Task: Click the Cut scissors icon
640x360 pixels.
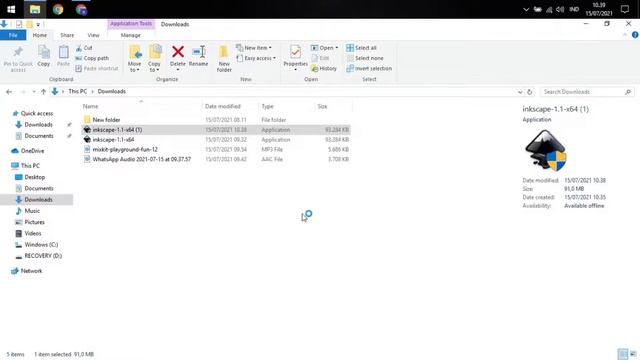Action: (79, 48)
